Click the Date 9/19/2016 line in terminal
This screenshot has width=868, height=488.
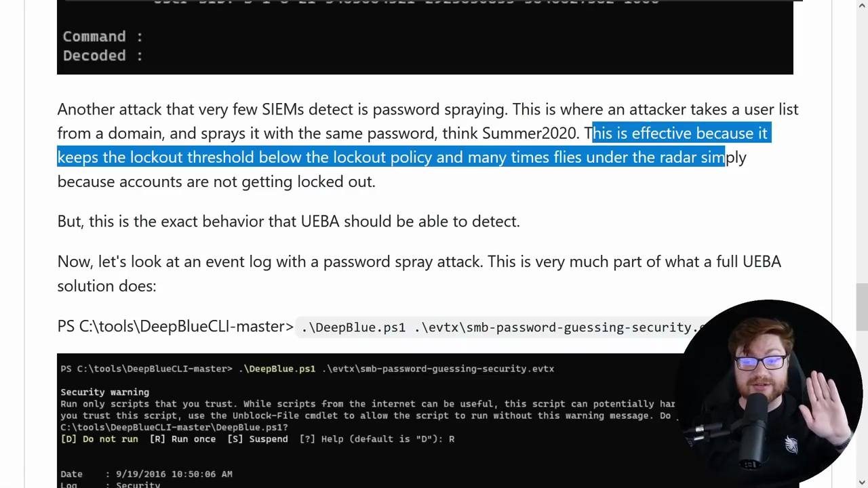pyautogui.click(x=146, y=474)
